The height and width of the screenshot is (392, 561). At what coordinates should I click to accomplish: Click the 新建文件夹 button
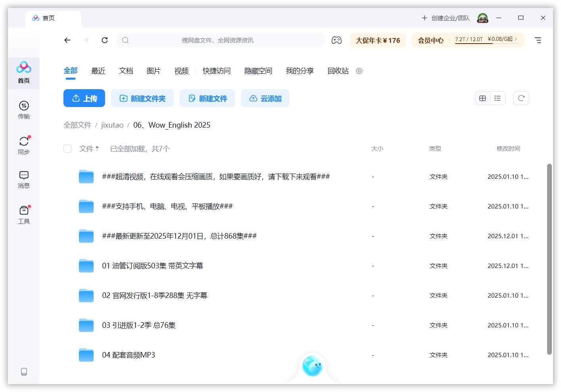142,98
